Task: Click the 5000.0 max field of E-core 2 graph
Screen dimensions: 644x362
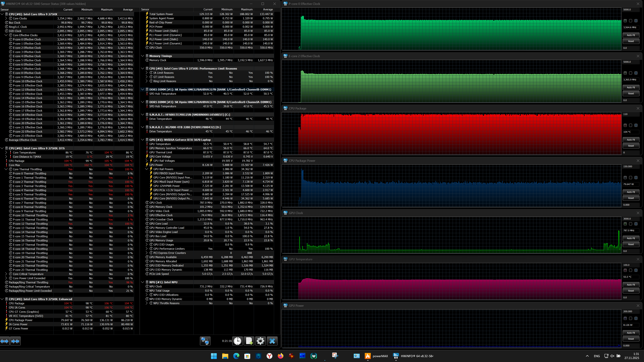Action: point(631,62)
